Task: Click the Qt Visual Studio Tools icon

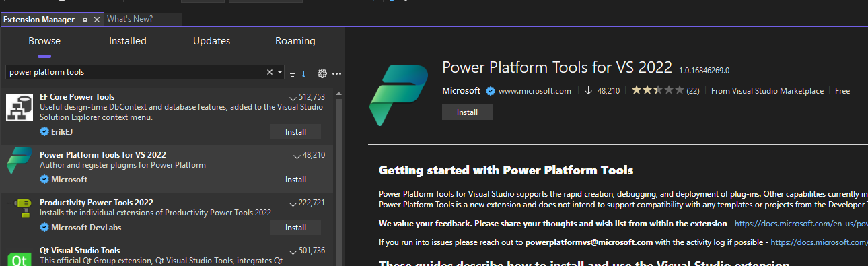Action: pos(20,259)
